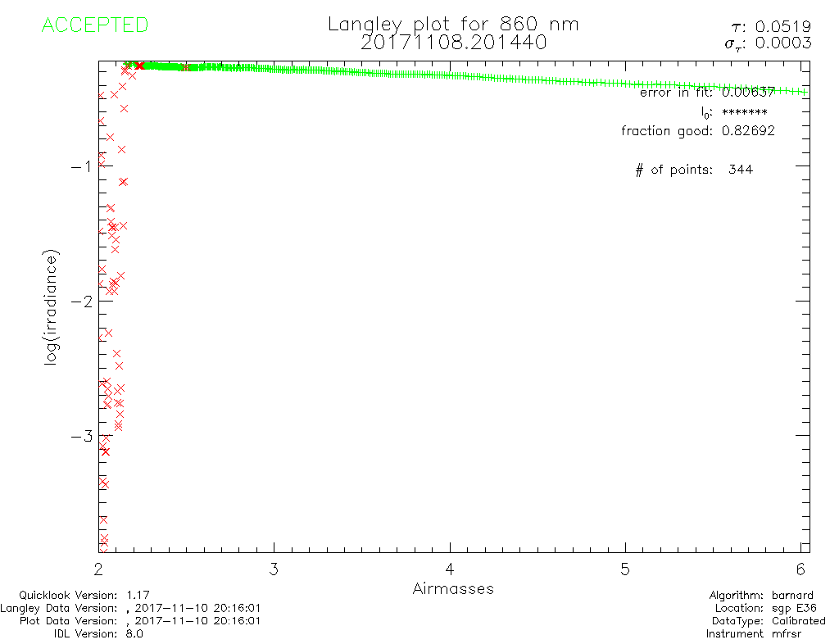This screenshot has height=644, width=839.
Task: Click the 'Algorithm: barnard' text
Action: click(761, 595)
